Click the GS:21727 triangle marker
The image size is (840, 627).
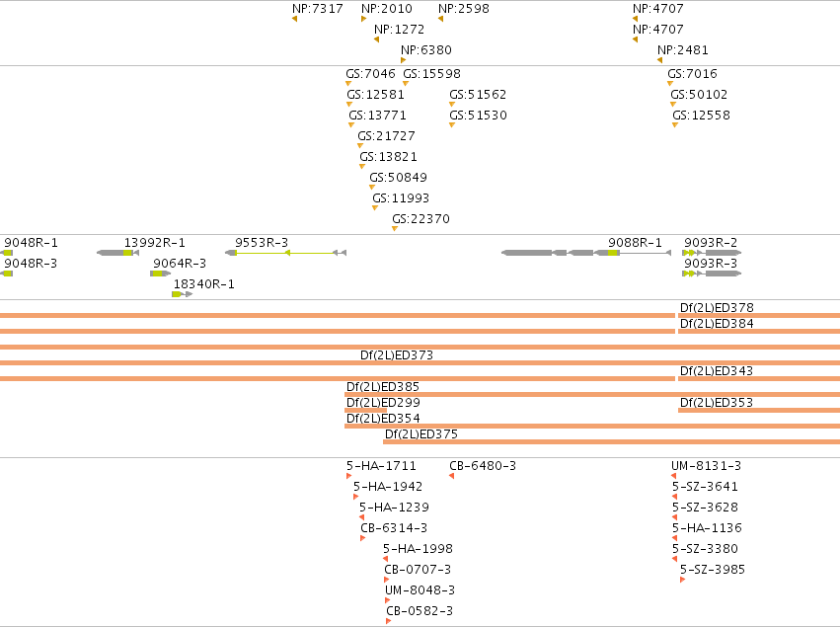click(x=360, y=146)
